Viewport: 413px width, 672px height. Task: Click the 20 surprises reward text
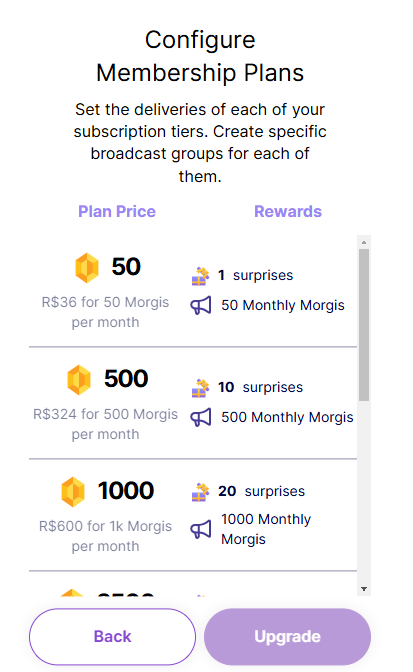(x=261, y=491)
